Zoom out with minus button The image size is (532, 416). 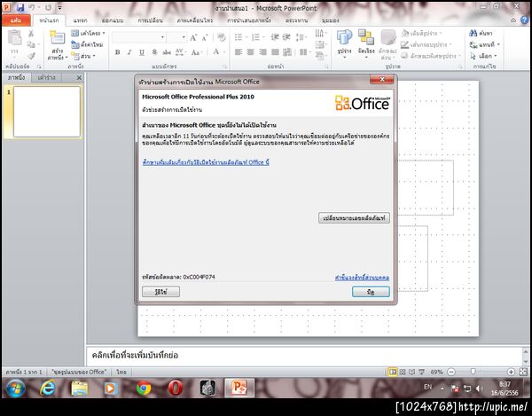click(451, 373)
